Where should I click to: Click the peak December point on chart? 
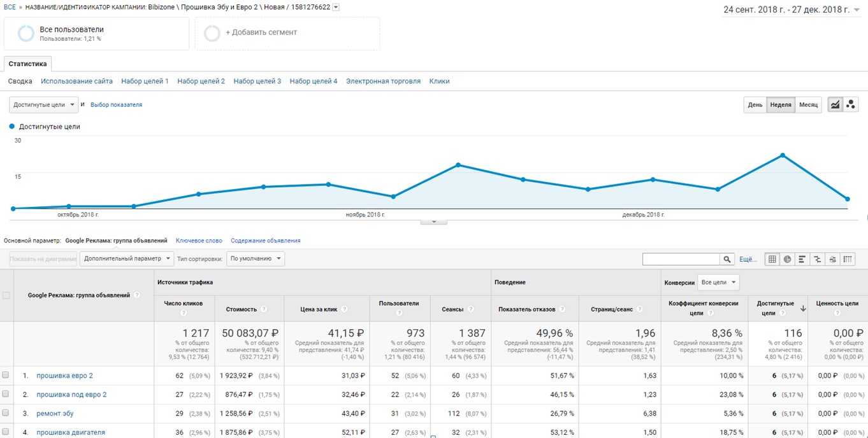click(783, 155)
